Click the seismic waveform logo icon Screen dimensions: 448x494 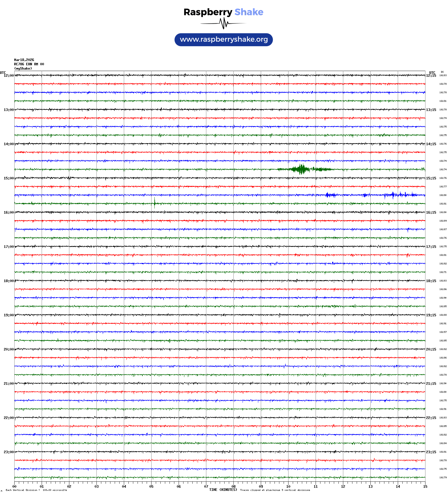[223, 23]
